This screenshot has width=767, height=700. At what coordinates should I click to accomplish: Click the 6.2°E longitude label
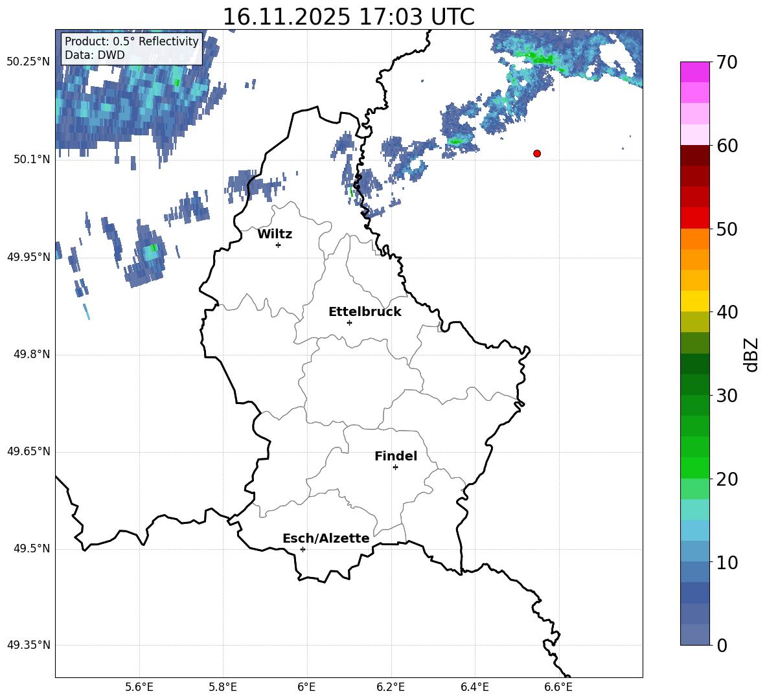391,687
